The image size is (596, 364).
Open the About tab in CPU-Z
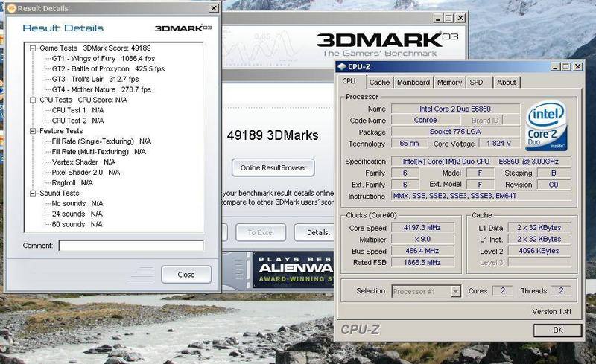(x=507, y=83)
